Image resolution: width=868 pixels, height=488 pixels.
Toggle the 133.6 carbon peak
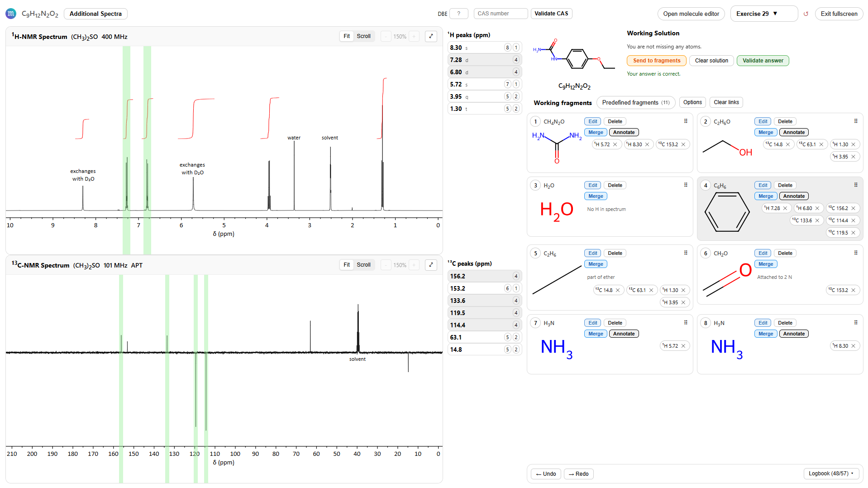(485, 301)
